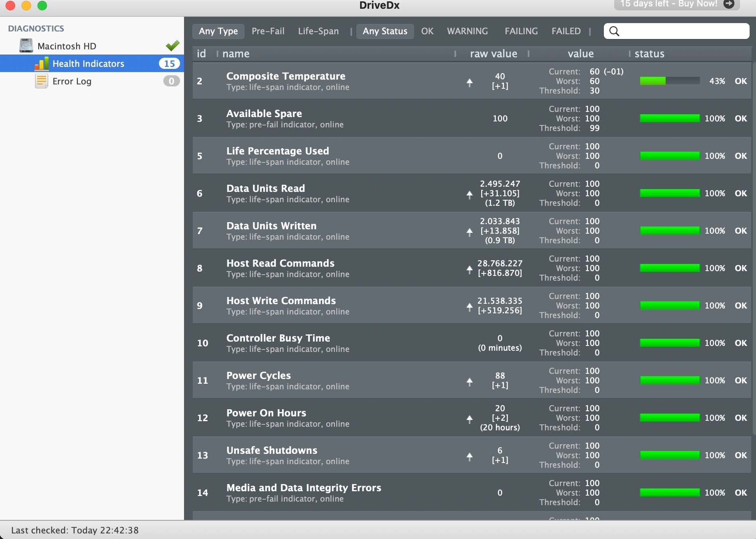The image size is (756, 539).
Task: Click the (20 hours) raw value text
Action: 500,428
